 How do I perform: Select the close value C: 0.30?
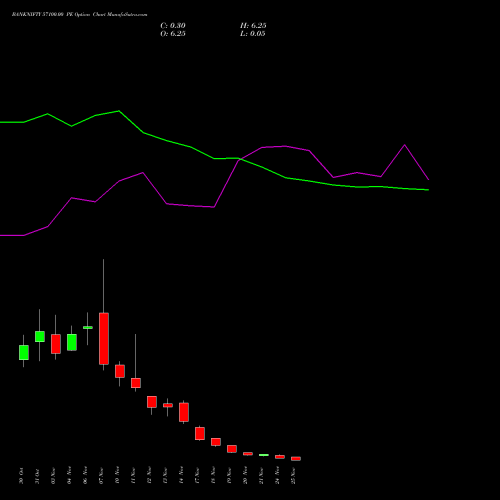pos(173,26)
